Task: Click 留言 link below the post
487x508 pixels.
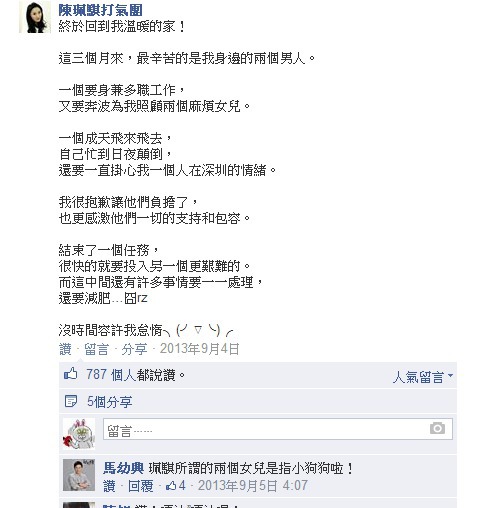Action: [x=97, y=349]
